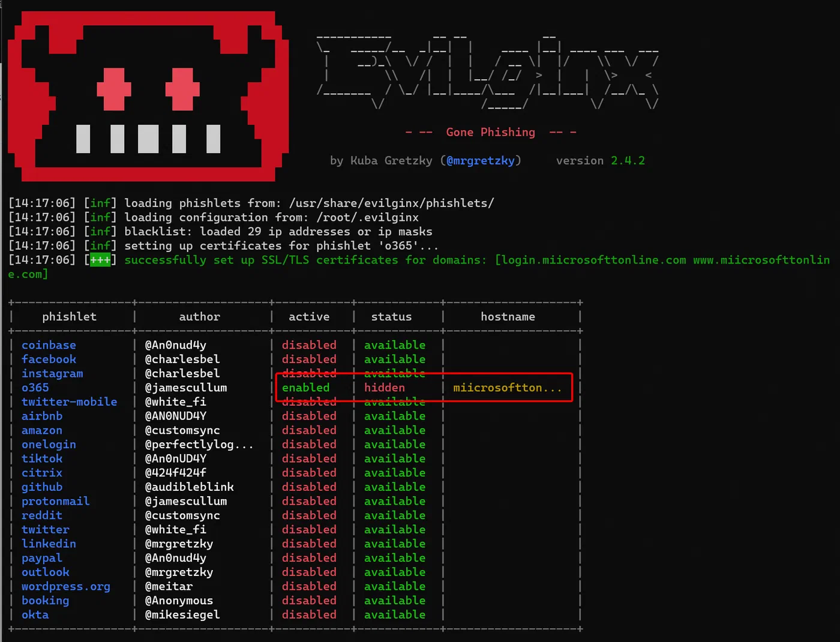Click the 'miicrosoftton...' hostname value
This screenshot has width=840, height=642.
coord(508,388)
